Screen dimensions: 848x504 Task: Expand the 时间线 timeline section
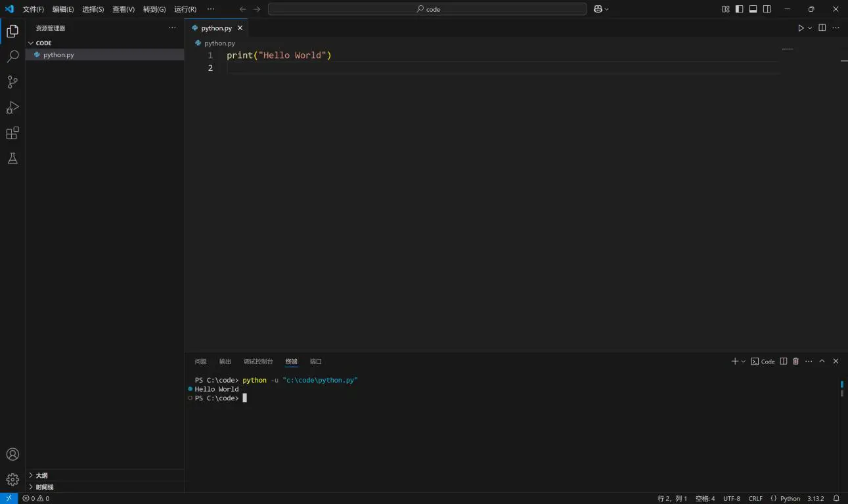click(44, 487)
